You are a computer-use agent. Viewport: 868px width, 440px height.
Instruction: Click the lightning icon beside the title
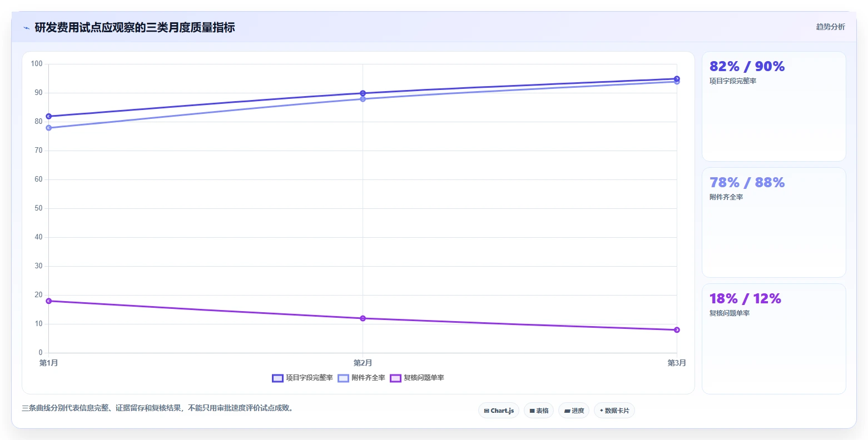pos(26,28)
